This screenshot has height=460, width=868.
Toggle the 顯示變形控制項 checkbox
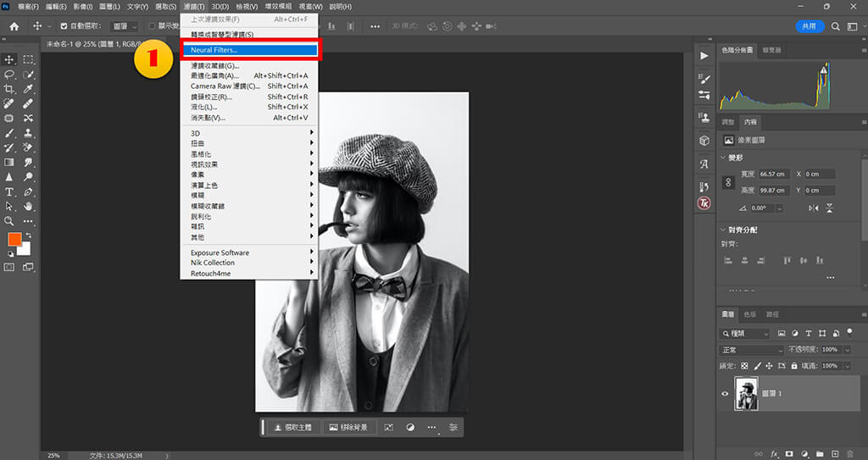[x=153, y=26]
